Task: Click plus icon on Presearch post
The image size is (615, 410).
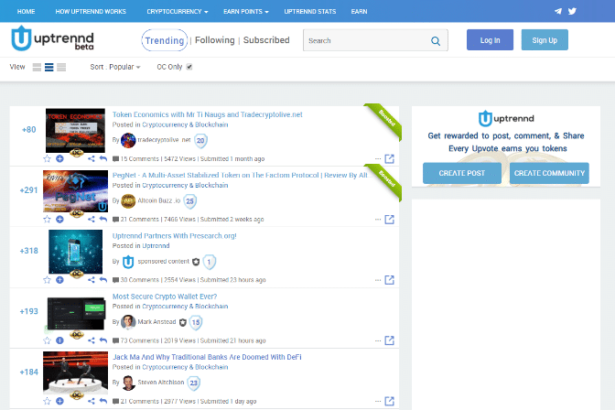Action: click(x=60, y=280)
